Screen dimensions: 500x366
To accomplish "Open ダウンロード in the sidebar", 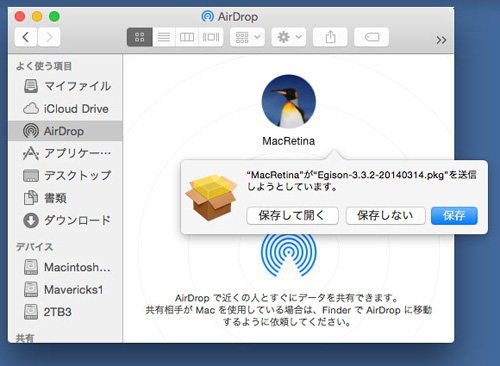I will 65,220.
